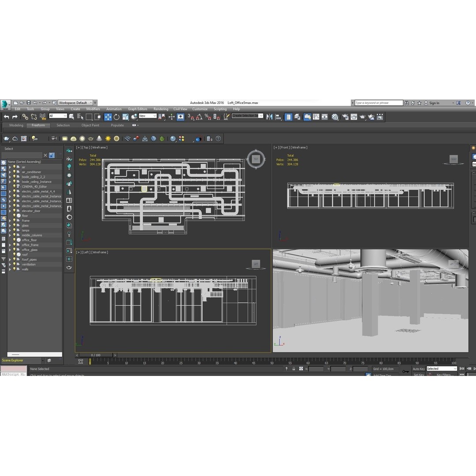Expand the air_conditioner tree node
The height and width of the screenshot is (476, 476).
[10, 172]
